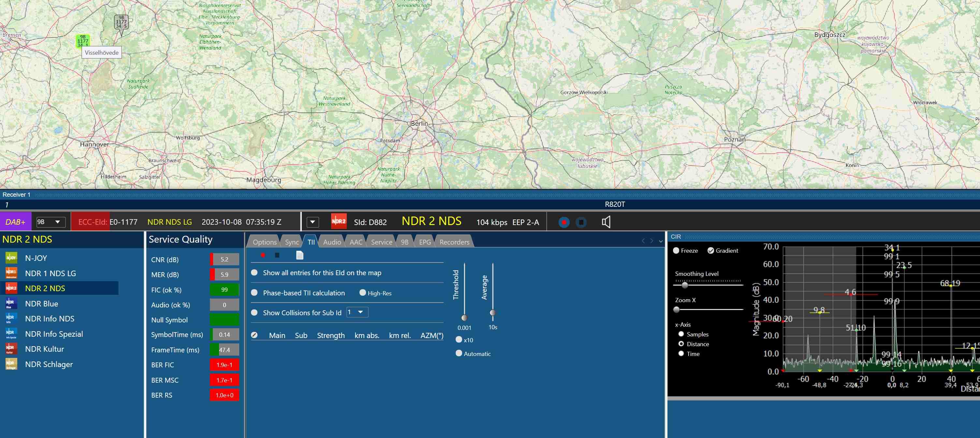Click the NDR2 logo beside SId D882

click(x=339, y=222)
